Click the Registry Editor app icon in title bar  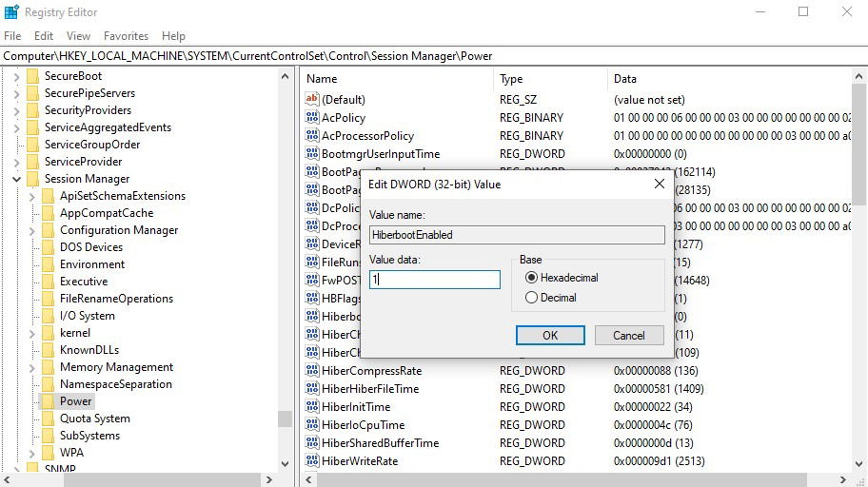tap(11, 11)
